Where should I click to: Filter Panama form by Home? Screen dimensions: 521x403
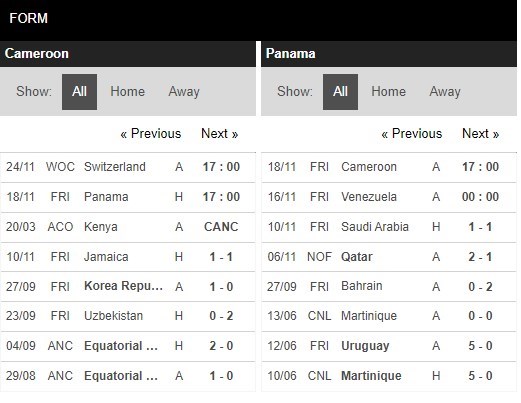[x=389, y=92]
